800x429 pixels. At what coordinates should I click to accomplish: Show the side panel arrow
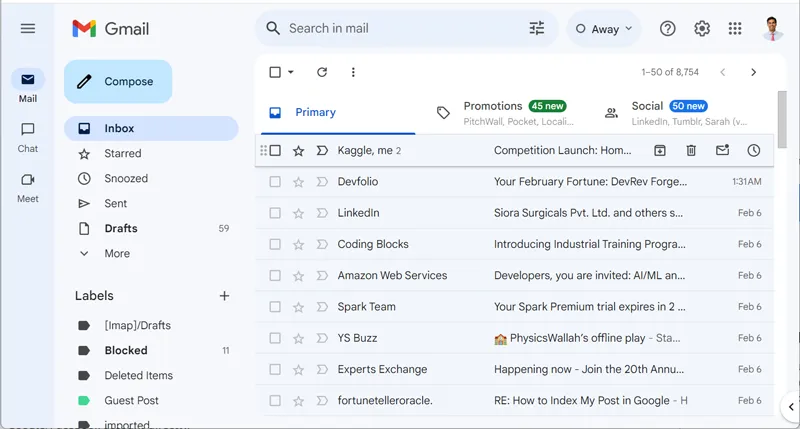click(791, 407)
